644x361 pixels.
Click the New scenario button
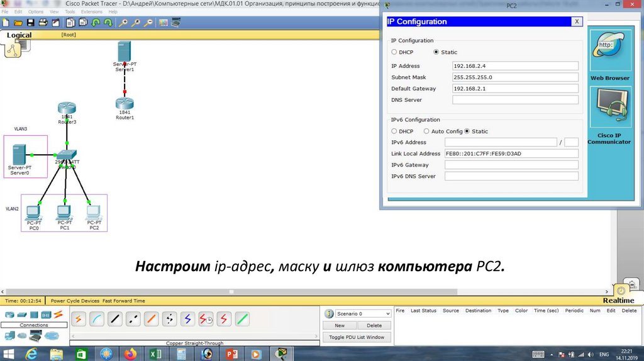click(340, 325)
